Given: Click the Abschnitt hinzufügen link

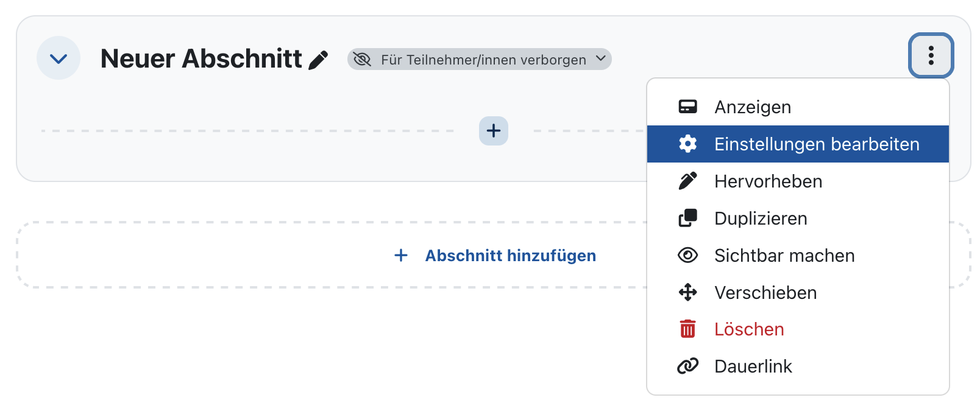Looking at the screenshot, I should [510, 255].
